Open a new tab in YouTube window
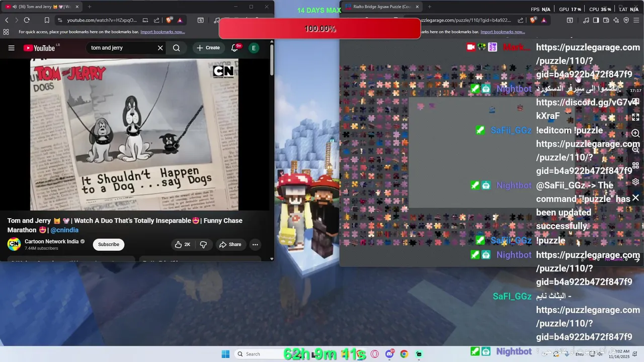This screenshot has height=362, width=644. pos(90,7)
